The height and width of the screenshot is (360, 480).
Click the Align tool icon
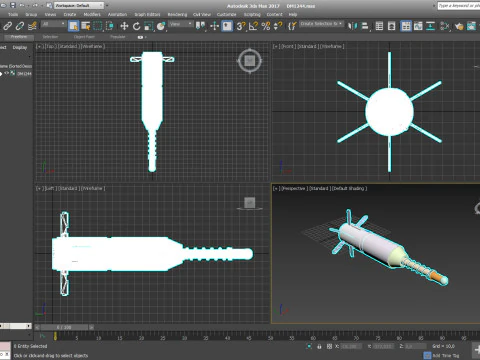coord(365,26)
